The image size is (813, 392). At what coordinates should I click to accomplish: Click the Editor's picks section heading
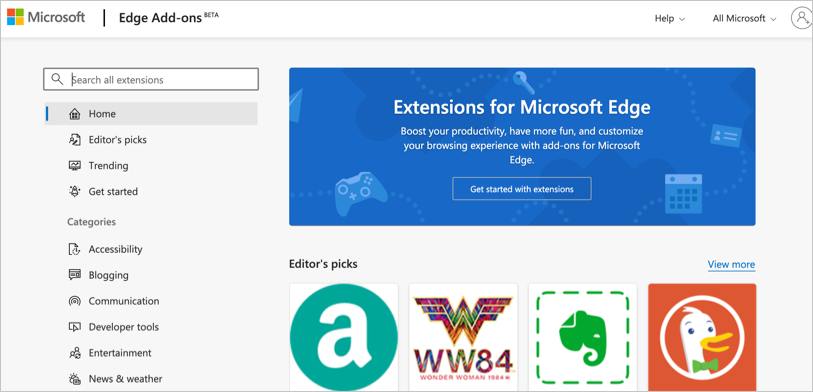click(x=323, y=264)
